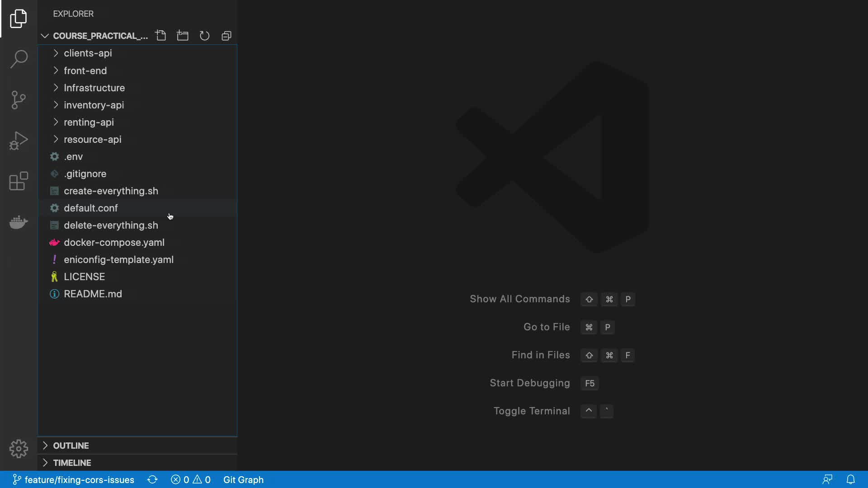The width and height of the screenshot is (868, 488).
Task: Open the Docker view
Action: 19,222
